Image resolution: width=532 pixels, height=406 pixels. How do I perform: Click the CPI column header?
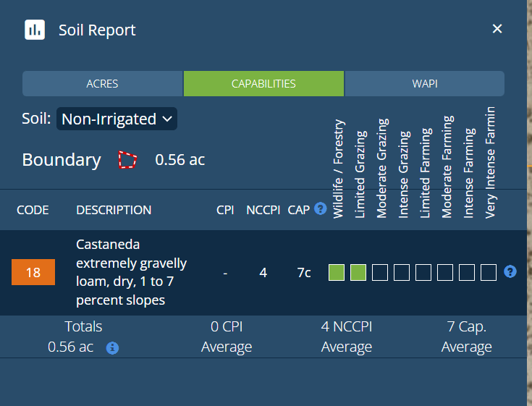tap(225, 210)
